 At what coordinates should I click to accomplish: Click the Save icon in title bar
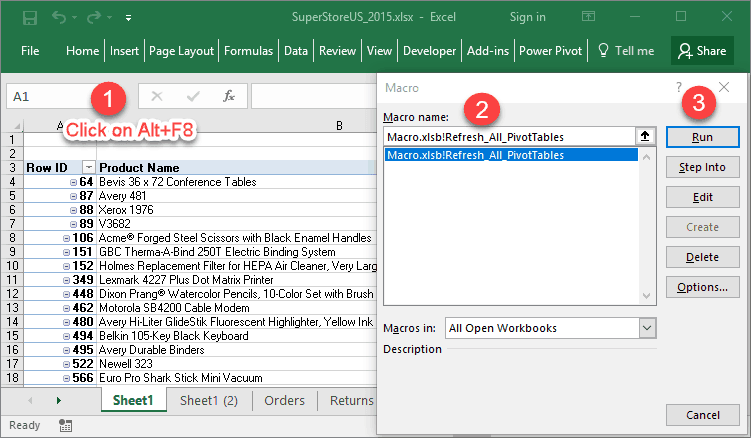[30, 17]
